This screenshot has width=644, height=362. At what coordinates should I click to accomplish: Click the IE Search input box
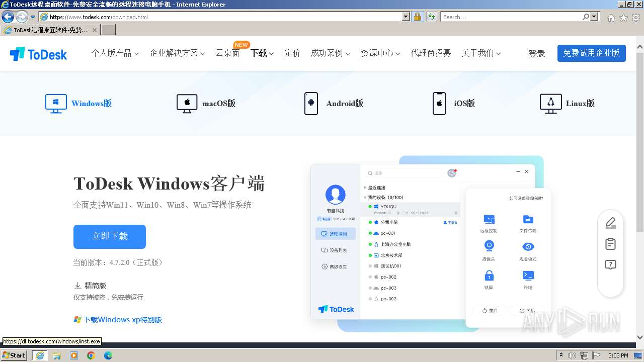(x=512, y=17)
